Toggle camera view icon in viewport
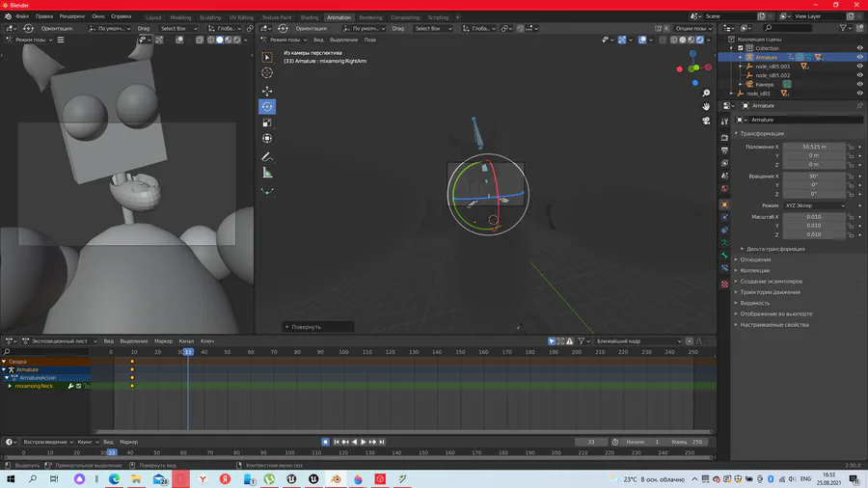868x488 pixels. (x=706, y=121)
